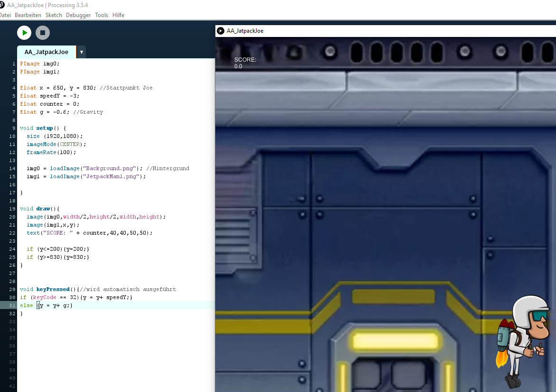Screen dimensions: 556x392
Task: Open the sketch tab dropdown arrow
Action: pyautogui.click(x=81, y=52)
